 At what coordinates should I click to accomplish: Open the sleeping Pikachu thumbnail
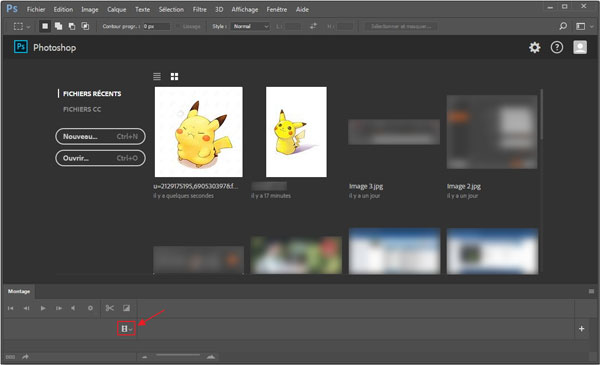[199, 132]
